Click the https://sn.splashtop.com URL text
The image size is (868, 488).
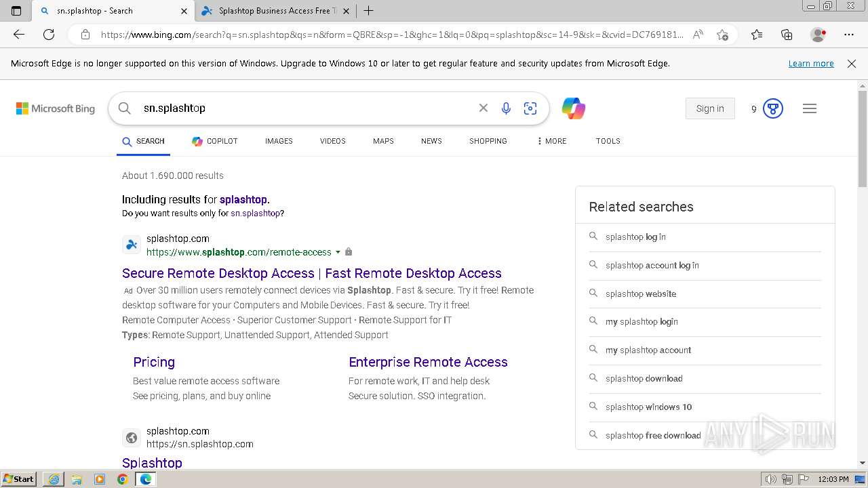point(200,444)
